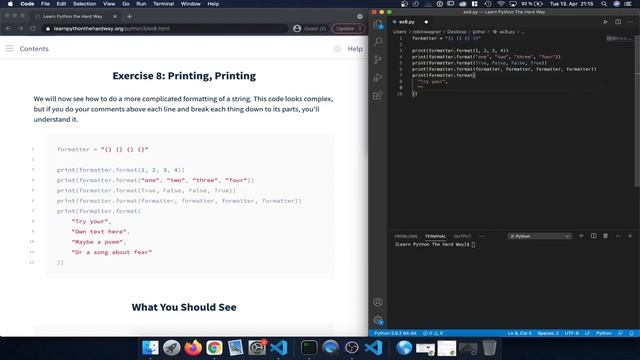Click the Contents label on webpage

pyautogui.click(x=34, y=49)
